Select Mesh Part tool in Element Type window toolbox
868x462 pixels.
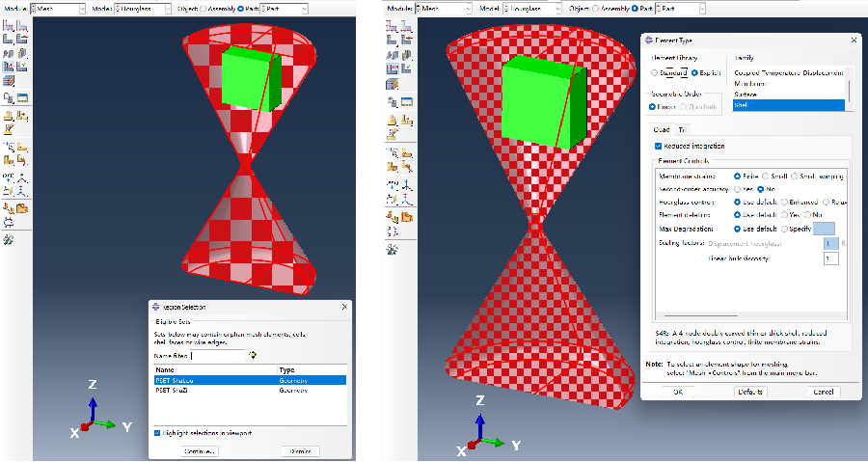pos(392,40)
